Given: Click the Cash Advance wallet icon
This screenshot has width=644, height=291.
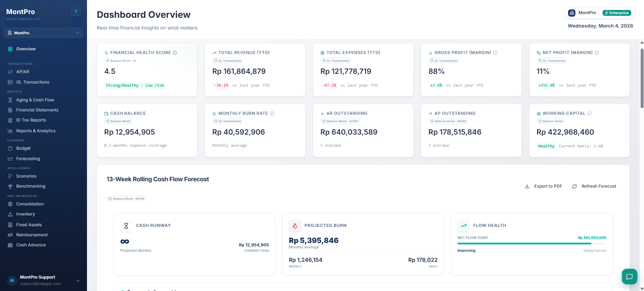Looking at the screenshot, I should [10, 245].
